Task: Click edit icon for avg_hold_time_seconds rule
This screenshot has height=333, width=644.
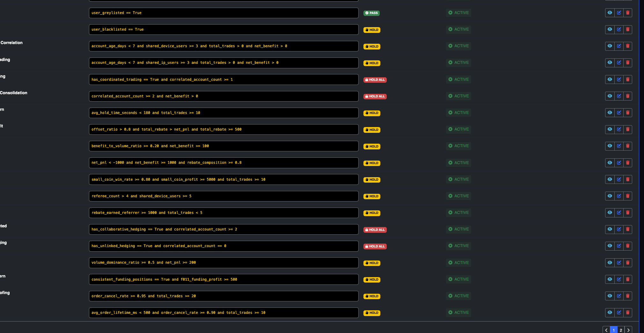Action: pos(618,113)
